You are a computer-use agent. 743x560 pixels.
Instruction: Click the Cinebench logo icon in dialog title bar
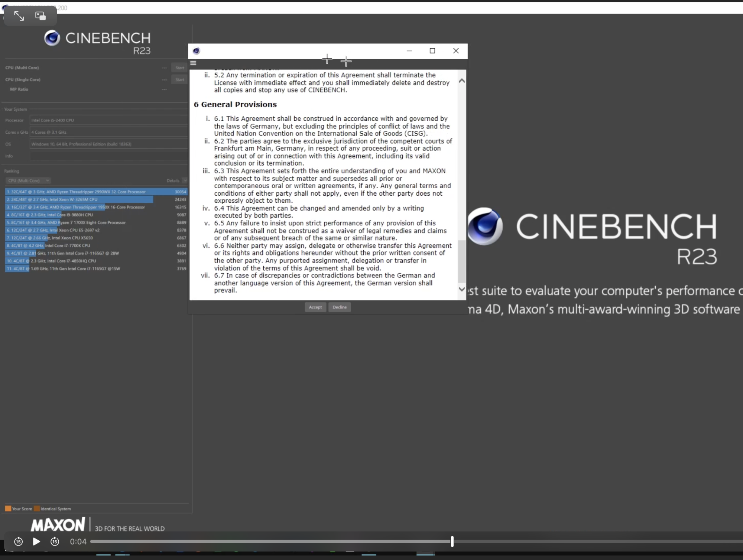point(197,51)
